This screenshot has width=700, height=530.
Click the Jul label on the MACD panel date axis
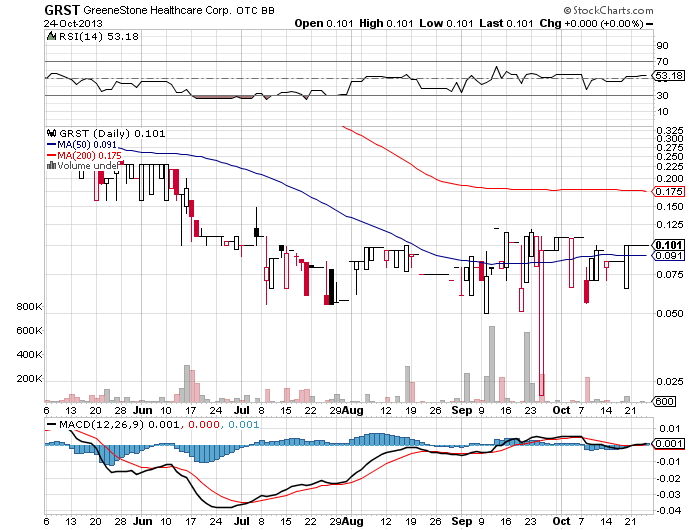(x=242, y=521)
